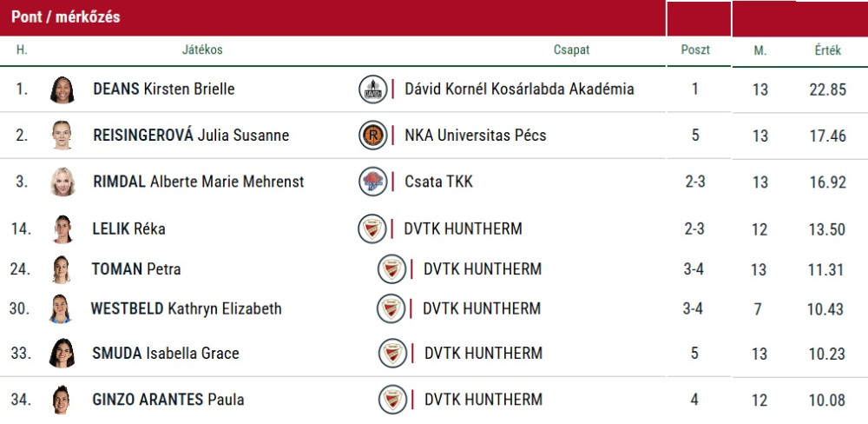868x424 pixels.
Task: Sort by the M. games column header
Action: (x=760, y=50)
